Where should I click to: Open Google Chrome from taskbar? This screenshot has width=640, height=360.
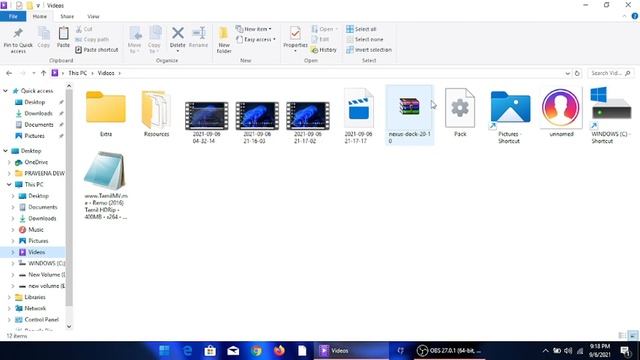(256, 351)
